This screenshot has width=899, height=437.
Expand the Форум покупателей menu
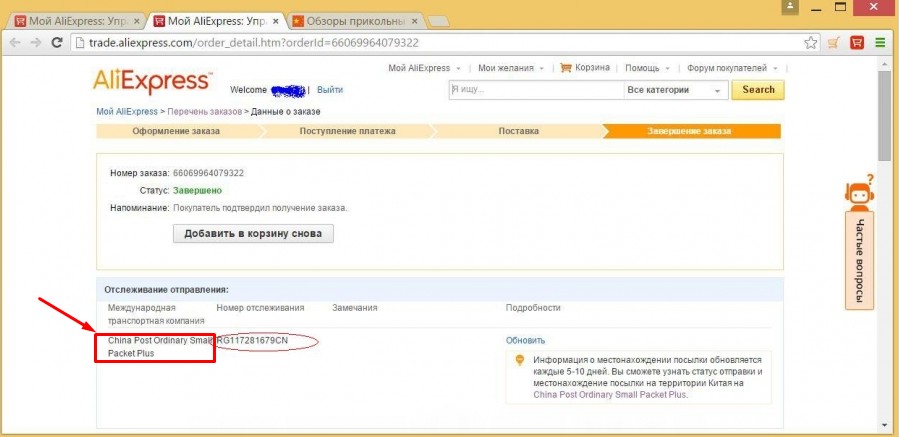732,68
